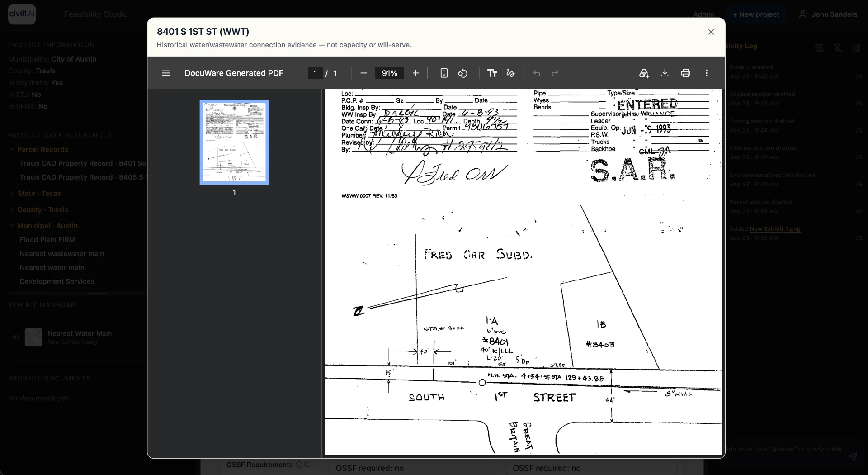Select Nearest Water Main exhibit

(77, 337)
